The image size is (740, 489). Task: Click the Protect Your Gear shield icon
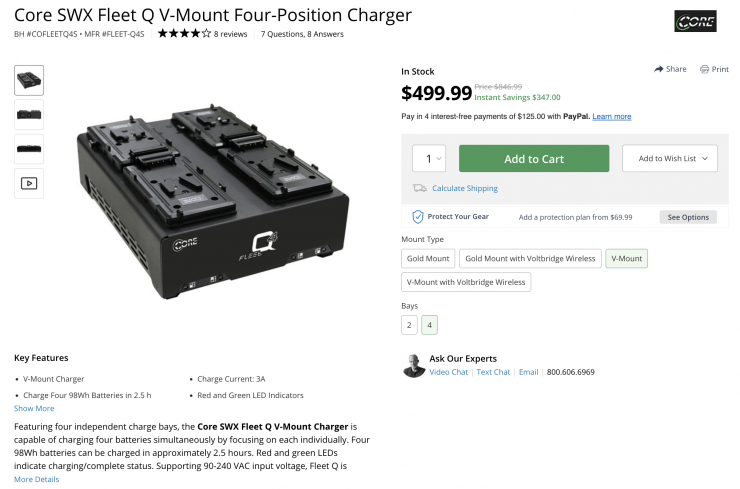418,216
